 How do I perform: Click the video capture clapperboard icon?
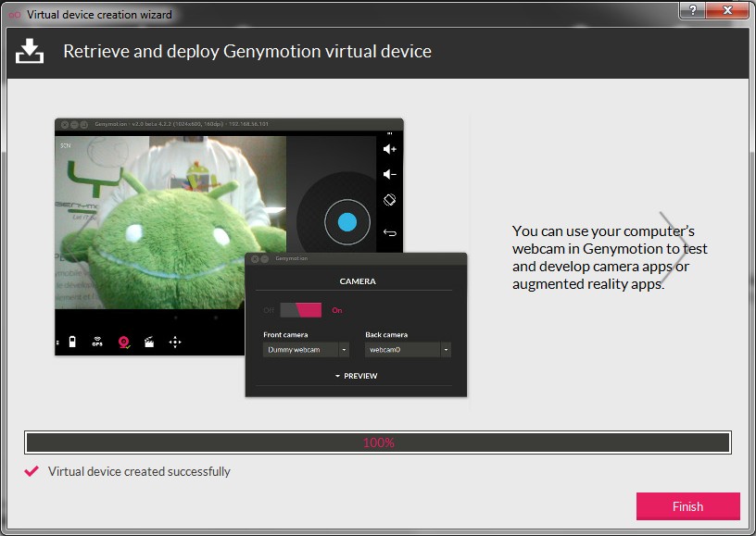(x=149, y=342)
